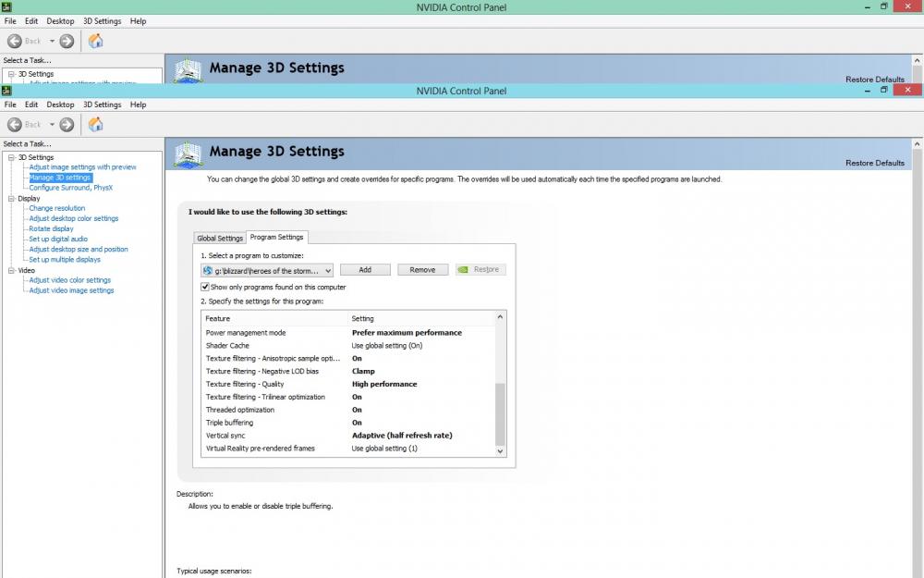Collapse the Display tree node

pyautogui.click(x=11, y=199)
